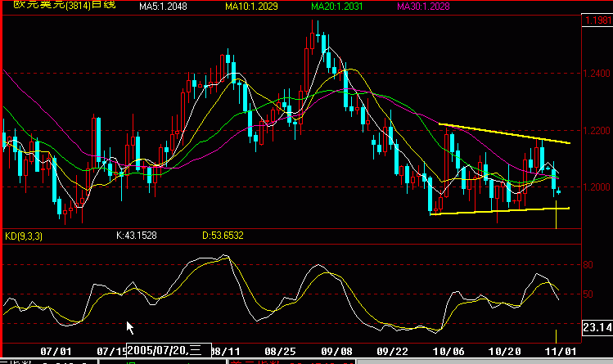Screen dimensions: 613x364
Task: Click the K:43.1528 value
Action: pyautogui.click(x=137, y=236)
